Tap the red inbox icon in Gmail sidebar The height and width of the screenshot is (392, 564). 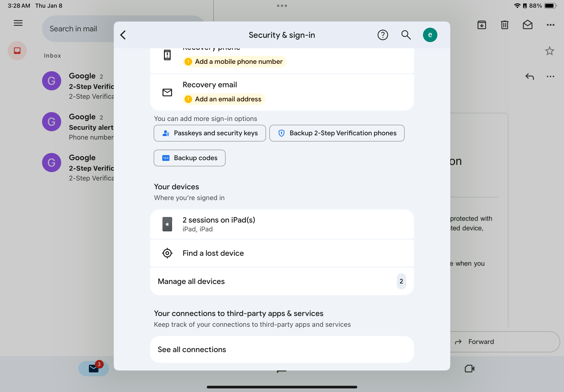(x=17, y=51)
